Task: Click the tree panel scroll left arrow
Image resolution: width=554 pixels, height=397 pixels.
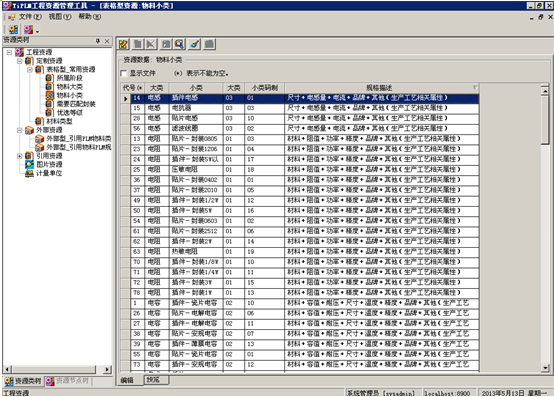Action: pyautogui.click(x=7, y=369)
